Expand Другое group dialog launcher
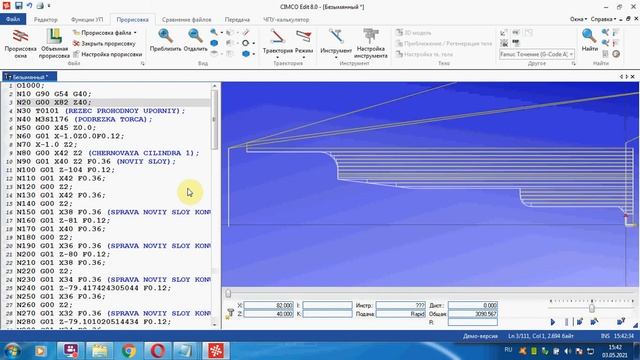640x360 pixels. (573, 64)
